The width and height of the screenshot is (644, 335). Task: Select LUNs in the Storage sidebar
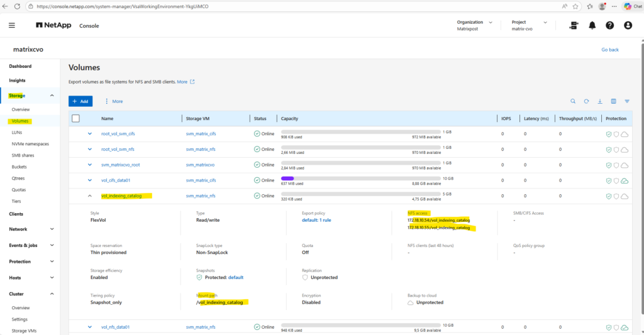point(18,133)
